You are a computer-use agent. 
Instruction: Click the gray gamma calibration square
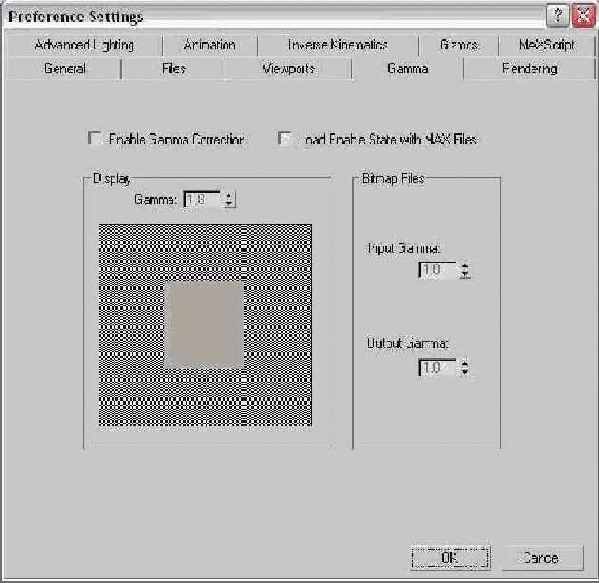point(204,325)
